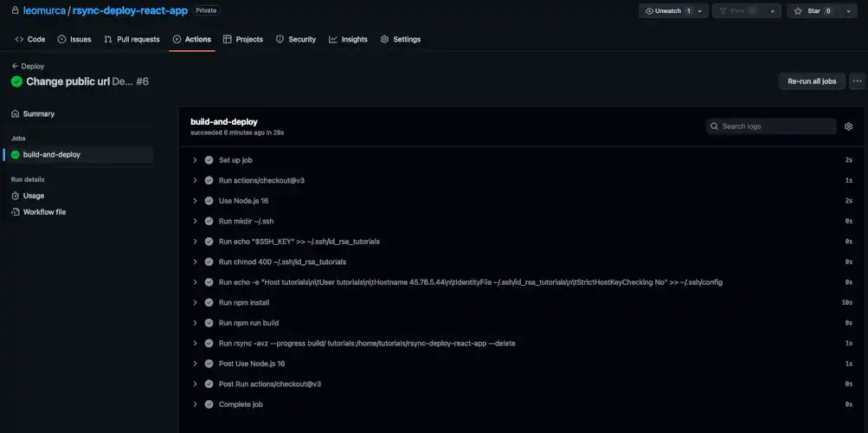Star the repository
This screenshot has height=433, width=868.
pyautogui.click(x=813, y=10)
